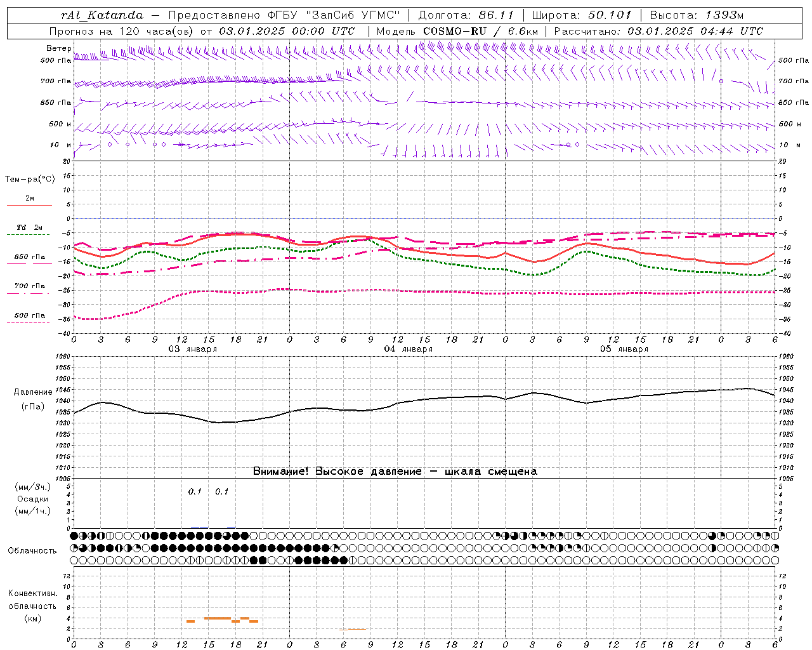The width and height of the screenshot is (812, 650).
Task: Click the '03 января' date label
Action: (192, 349)
